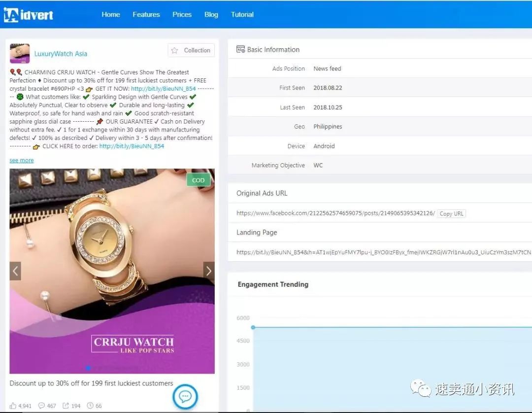Click the comments count icon
The width and height of the screenshot is (532, 413).
41,406
